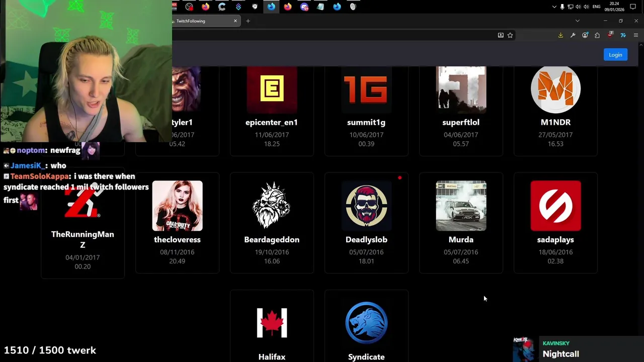Click the follow date 19/10/2016
The image size is (644, 362).
coord(272,252)
